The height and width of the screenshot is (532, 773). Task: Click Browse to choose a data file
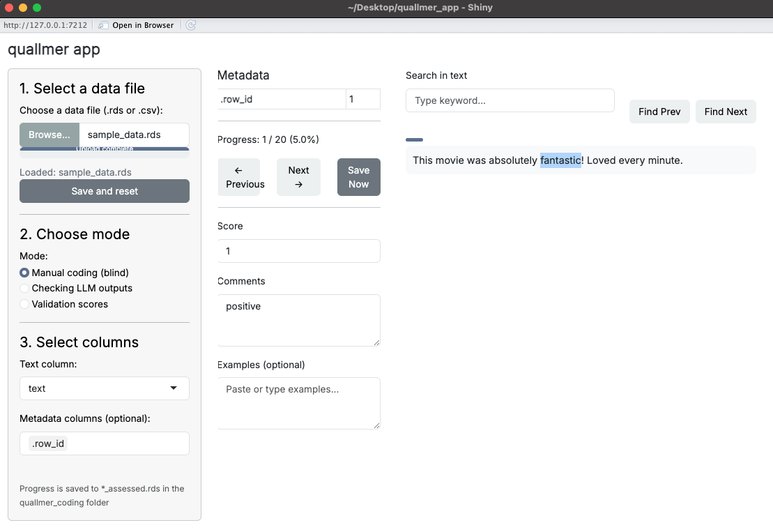tap(49, 135)
